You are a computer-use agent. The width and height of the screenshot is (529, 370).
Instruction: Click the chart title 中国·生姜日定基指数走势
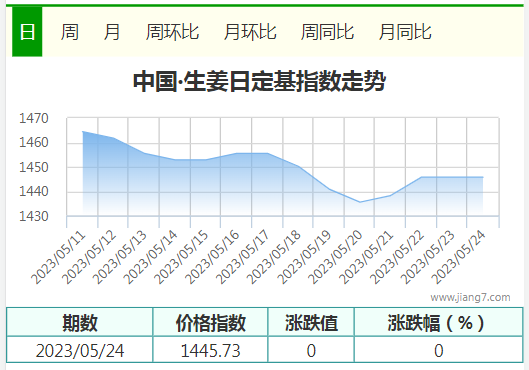[259, 81]
